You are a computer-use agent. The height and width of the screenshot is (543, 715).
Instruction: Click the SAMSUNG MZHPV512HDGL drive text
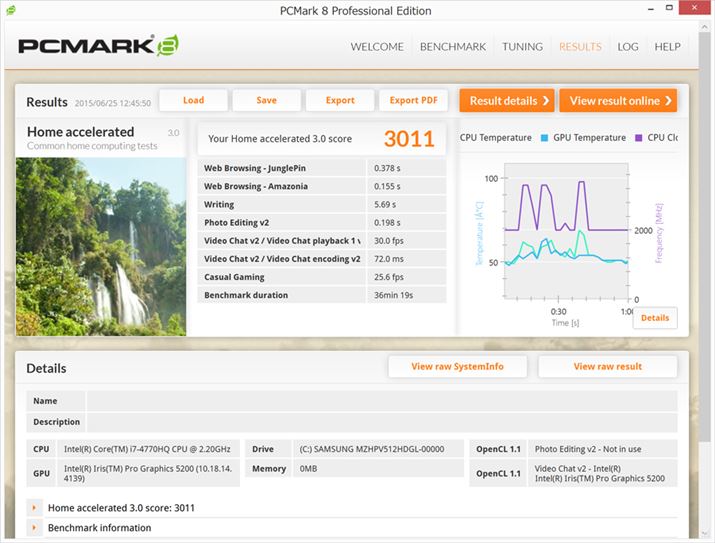pos(372,449)
